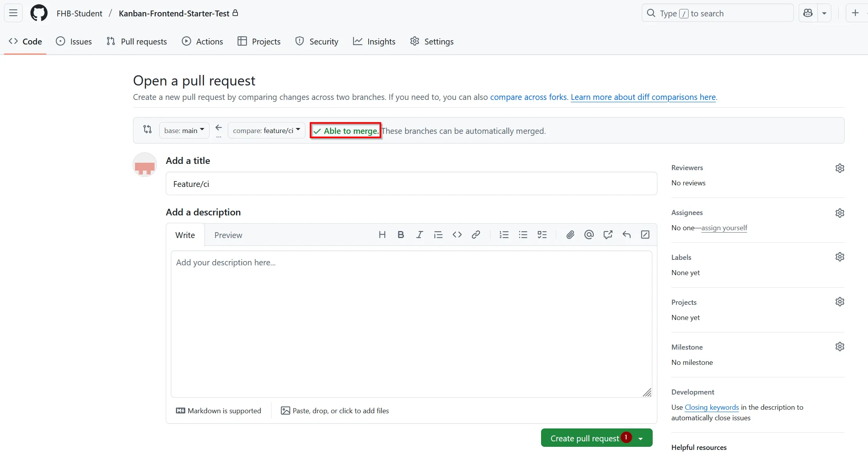
Task: Apply italic formatting in the description toolbar
Action: click(419, 235)
